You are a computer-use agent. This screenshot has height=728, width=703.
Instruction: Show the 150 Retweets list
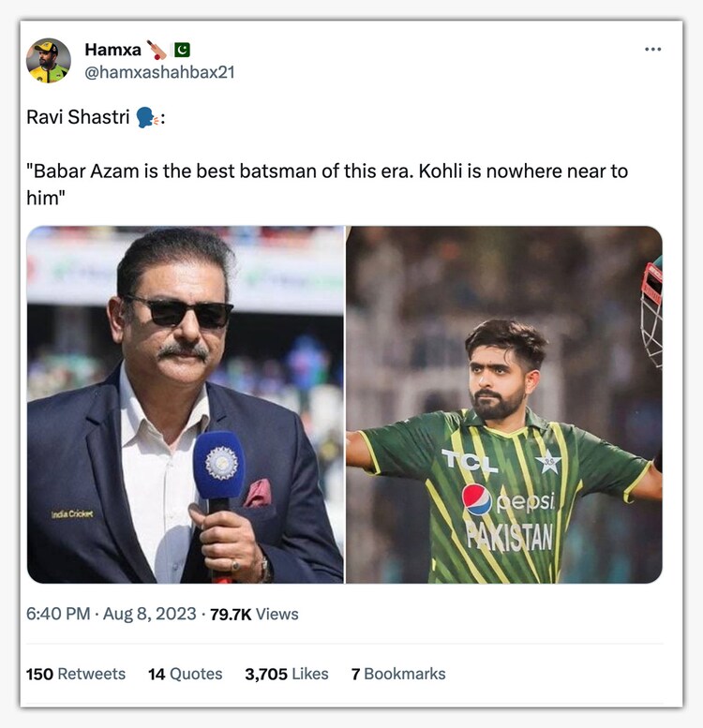[76, 674]
